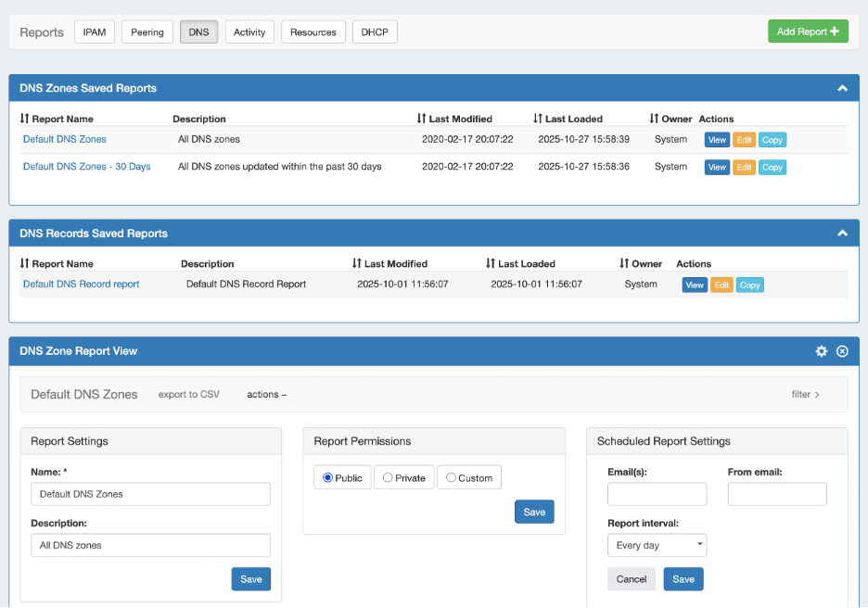The image size is (868, 608).
Task: Switch to the IPAM reports tab
Action: tap(95, 32)
